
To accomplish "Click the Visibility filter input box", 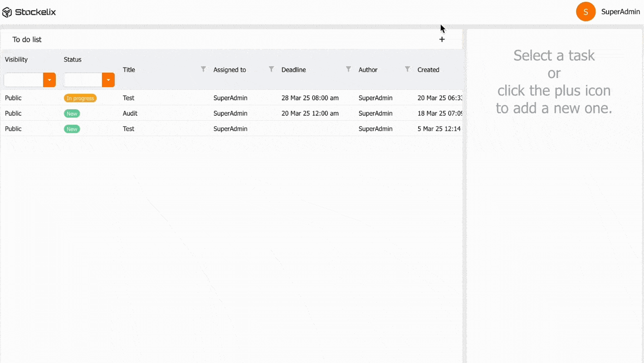I will pos(24,80).
